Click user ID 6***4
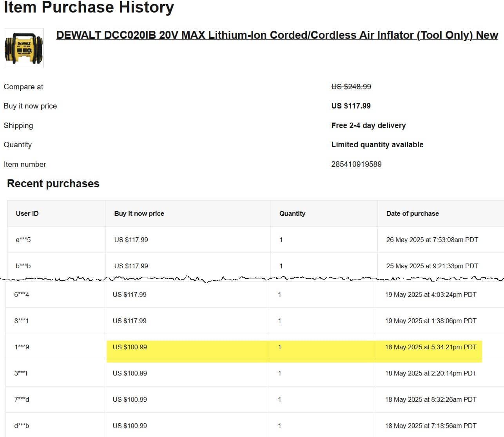 [x=22, y=294]
